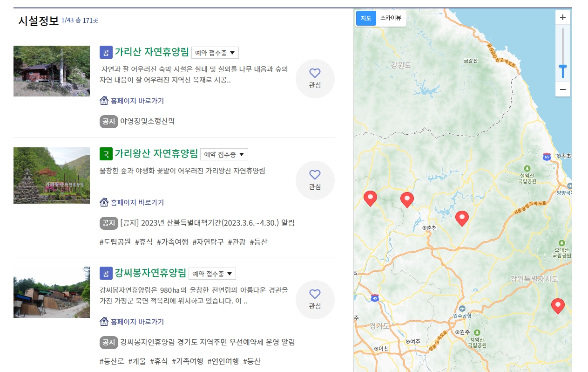Click the map zoom out minus icon
588x372 pixels.
coord(562,89)
